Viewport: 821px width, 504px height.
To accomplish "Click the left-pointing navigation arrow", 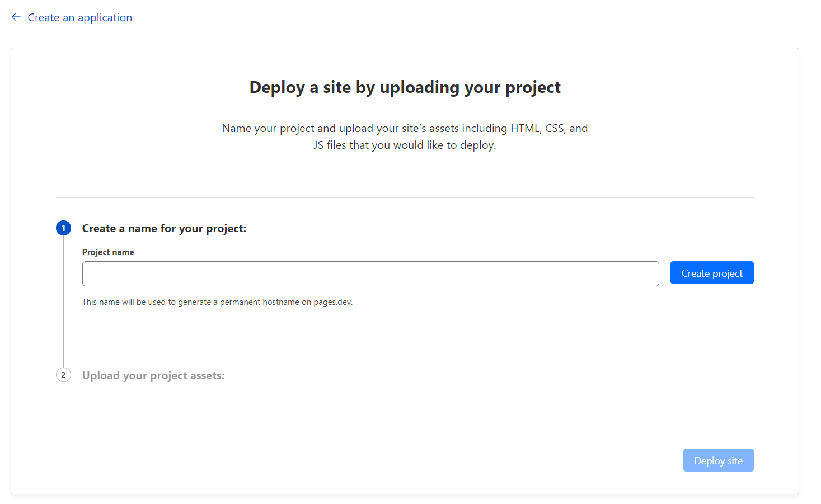I will point(16,17).
